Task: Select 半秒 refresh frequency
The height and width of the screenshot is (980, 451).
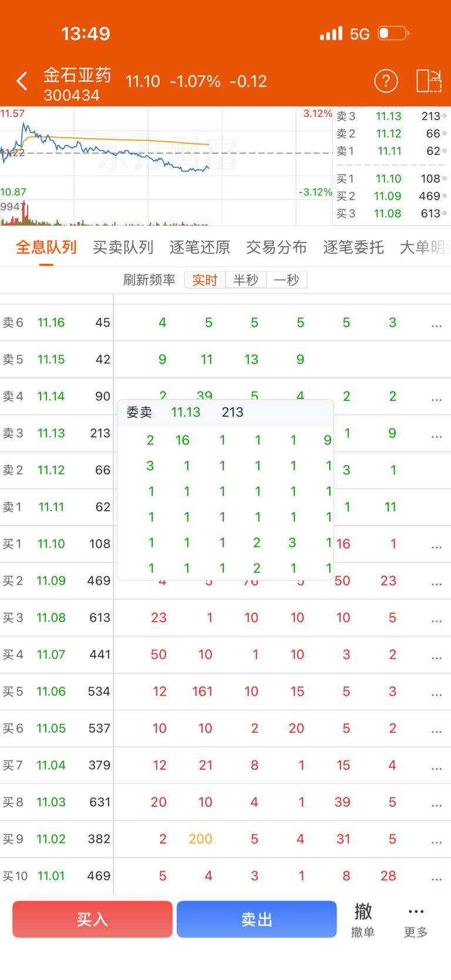Action: coord(245,280)
